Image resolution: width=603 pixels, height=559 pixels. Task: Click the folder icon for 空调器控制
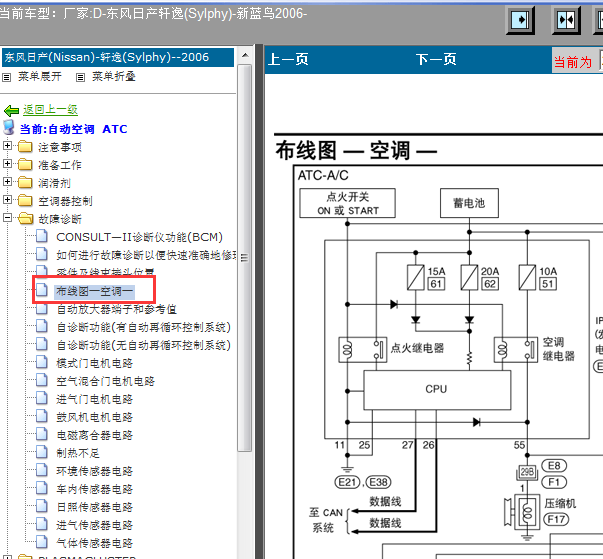(x=25, y=200)
